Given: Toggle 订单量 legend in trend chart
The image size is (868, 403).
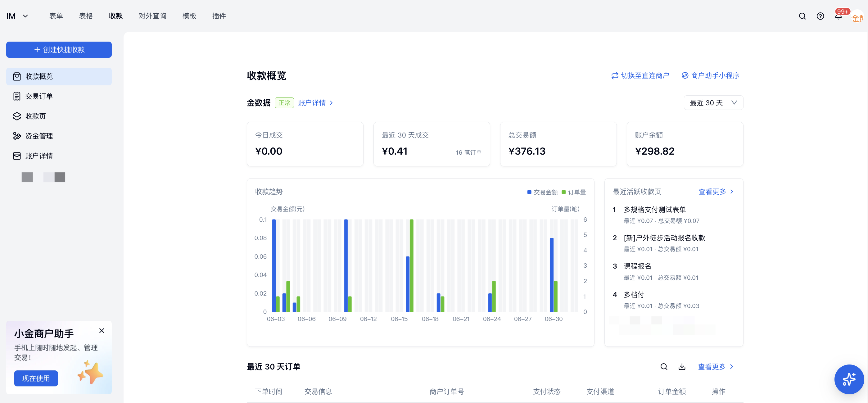Looking at the screenshot, I should [x=574, y=192].
